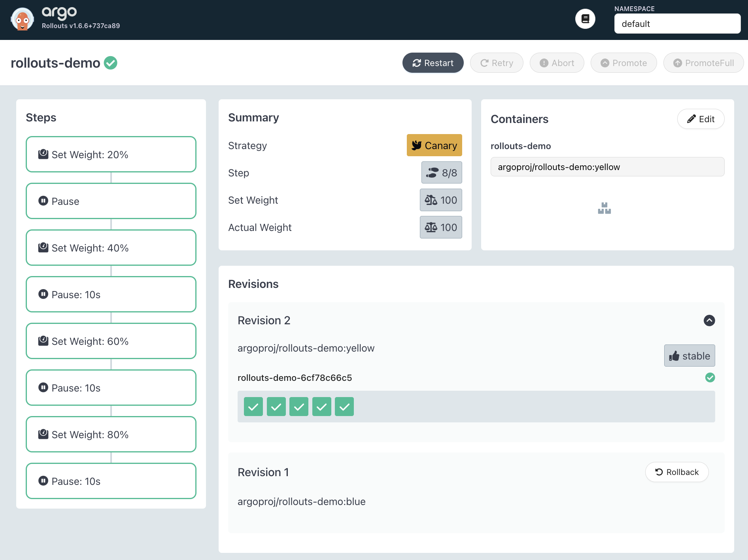This screenshot has height=560, width=748.
Task: Click the Retry button
Action: [497, 63]
